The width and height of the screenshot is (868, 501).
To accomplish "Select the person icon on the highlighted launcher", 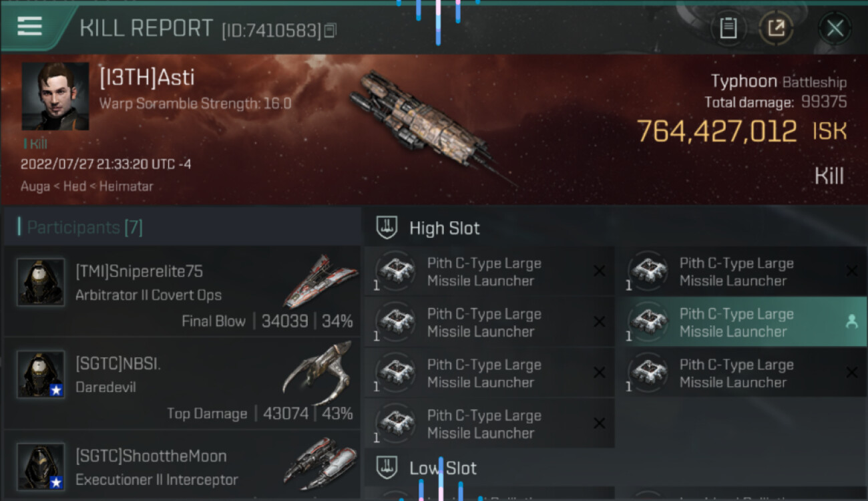I will coord(851,322).
